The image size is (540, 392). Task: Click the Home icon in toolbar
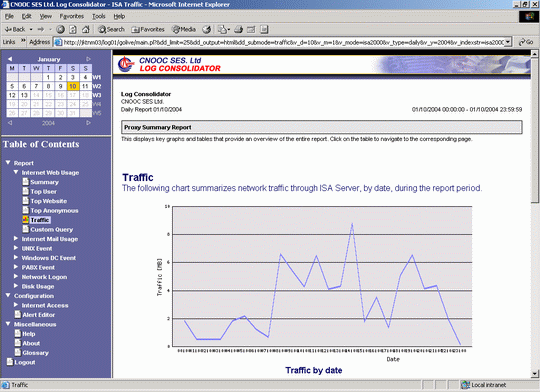pos(86,29)
